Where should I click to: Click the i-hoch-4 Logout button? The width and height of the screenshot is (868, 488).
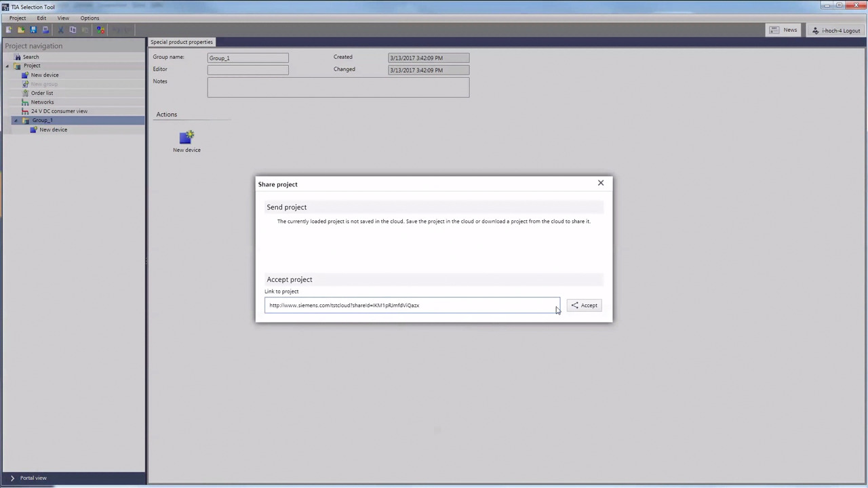[x=836, y=30]
